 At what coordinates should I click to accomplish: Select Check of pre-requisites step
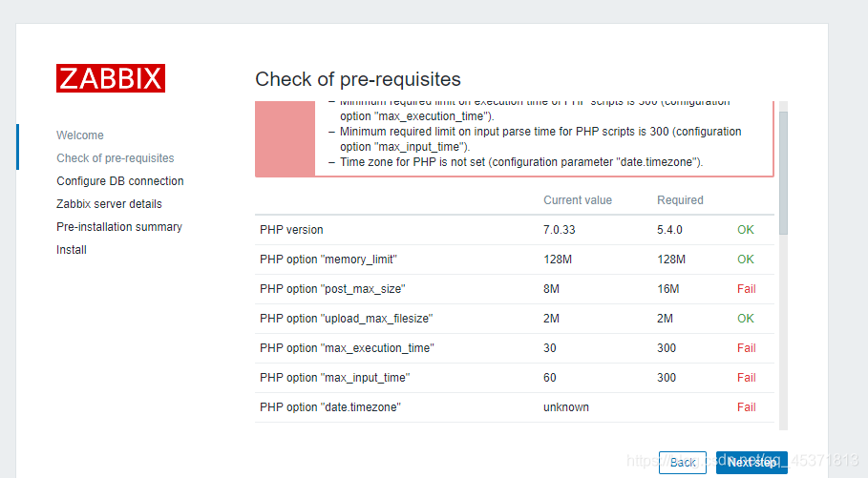coord(115,158)
